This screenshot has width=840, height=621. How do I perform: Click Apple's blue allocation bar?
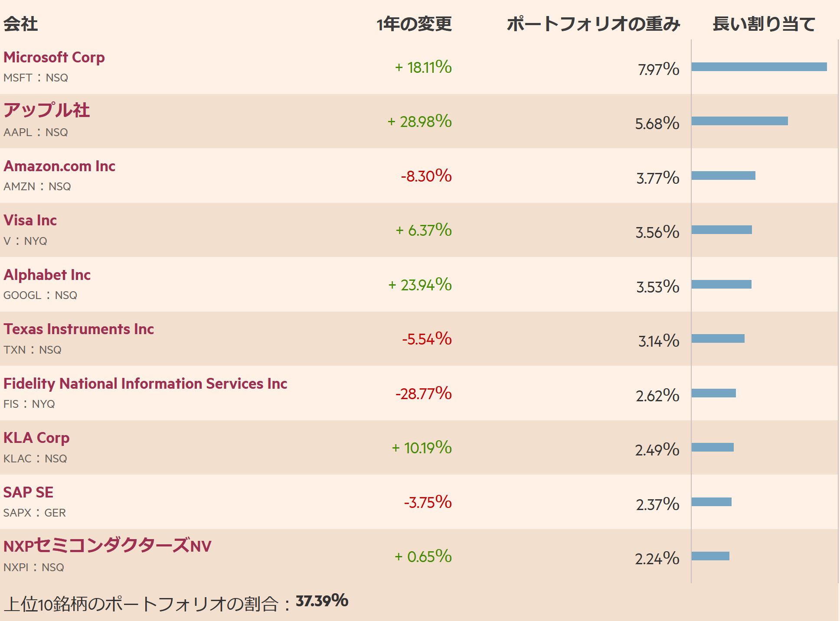tap(739, 121)
